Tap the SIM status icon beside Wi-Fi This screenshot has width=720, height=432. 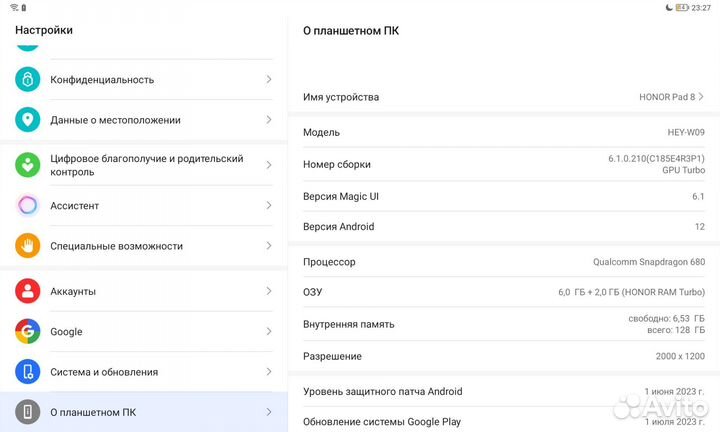24,7
